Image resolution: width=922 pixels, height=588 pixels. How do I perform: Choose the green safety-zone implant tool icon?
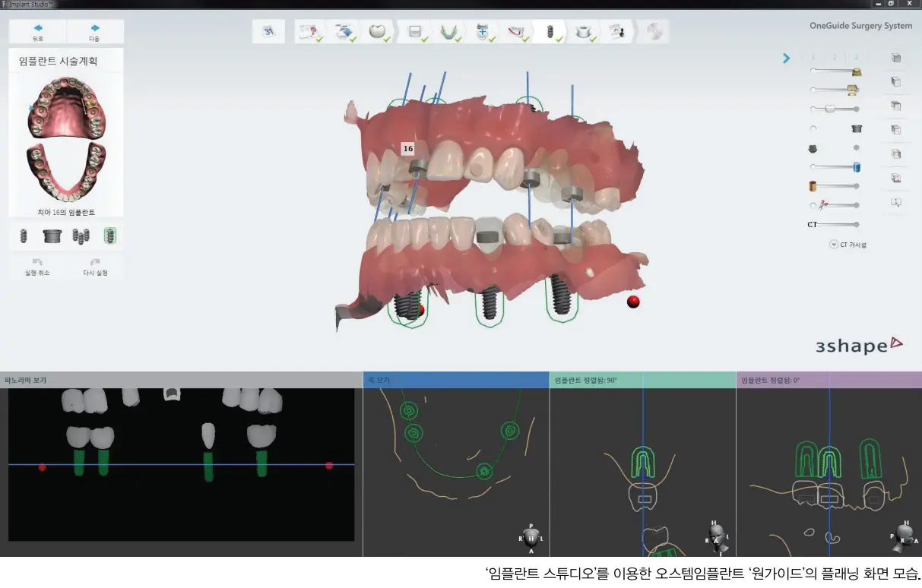pyautogui.click(x=110, y=236)
